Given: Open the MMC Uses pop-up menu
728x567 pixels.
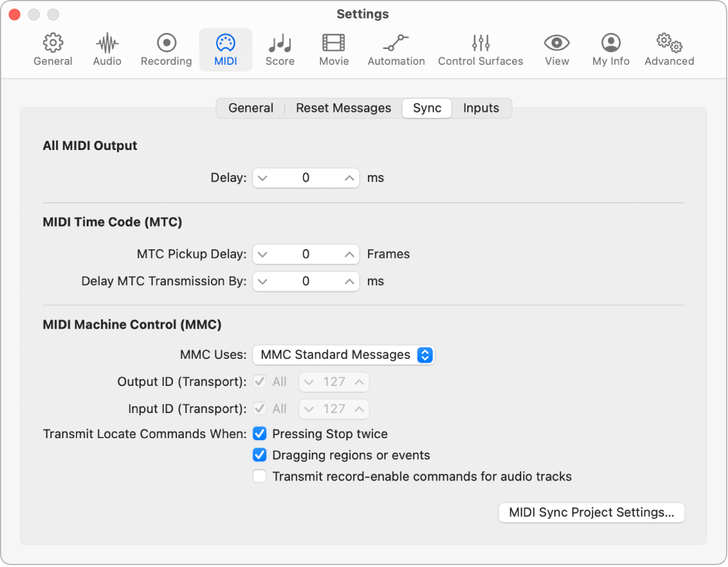Looking at the screenshot, I should click(344, 355).
